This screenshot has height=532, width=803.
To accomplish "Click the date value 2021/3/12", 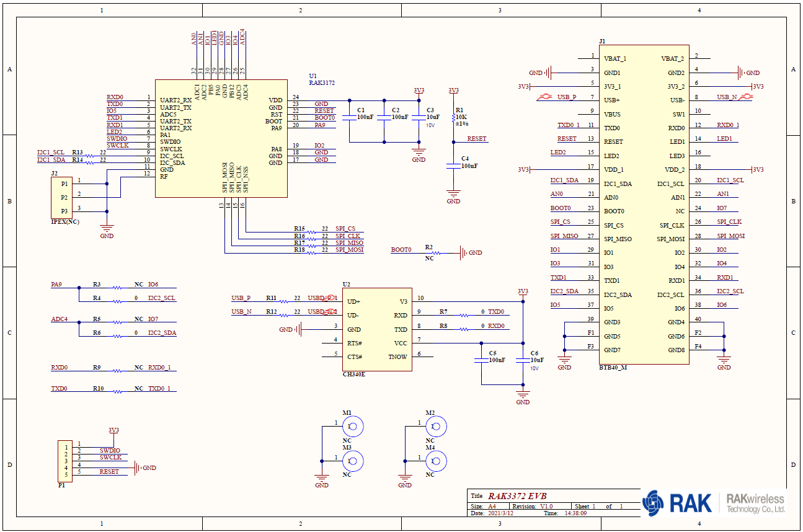I will 501,513.
